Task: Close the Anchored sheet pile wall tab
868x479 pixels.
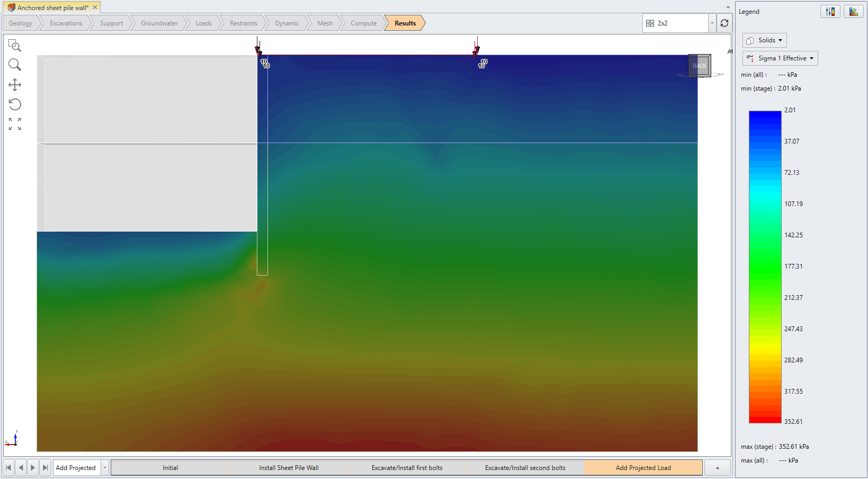Action: pos(95,7)
